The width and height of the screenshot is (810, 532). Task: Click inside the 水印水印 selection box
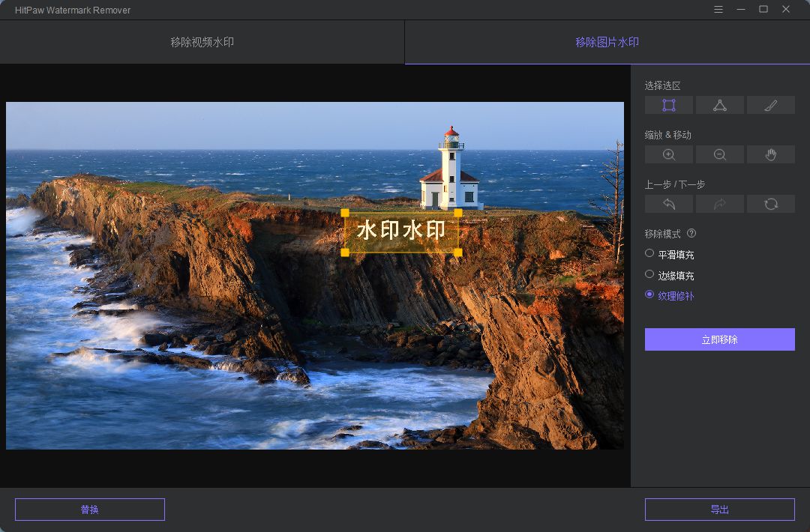pyautogui.click(x=401, y=231)
